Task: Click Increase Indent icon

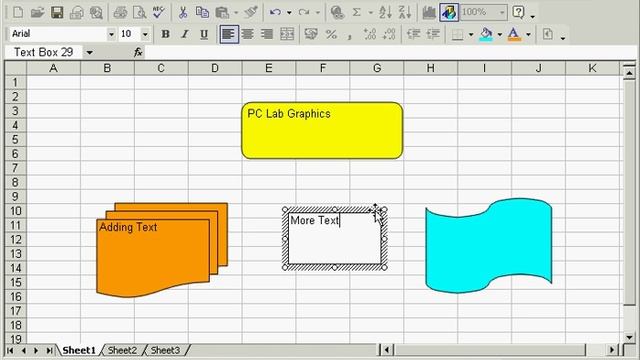Action: click(433, 34)
